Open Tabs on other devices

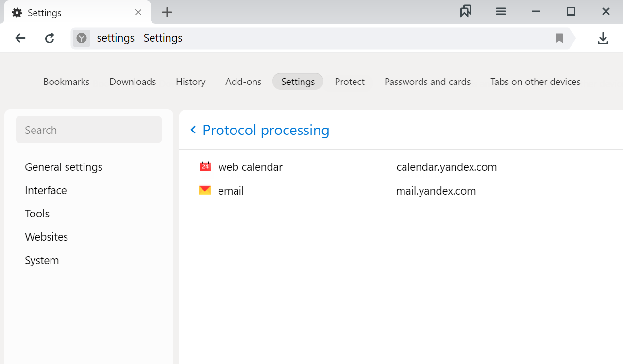[536, 82]
